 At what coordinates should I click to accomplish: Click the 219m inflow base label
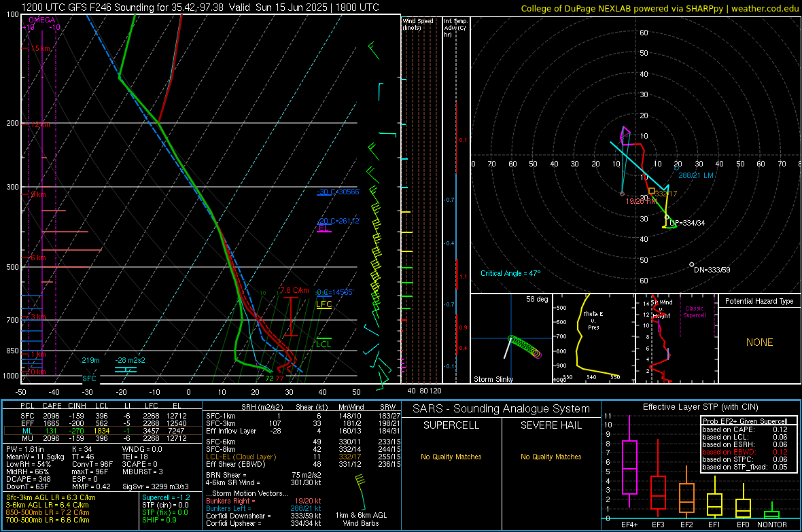coord(90,360)
